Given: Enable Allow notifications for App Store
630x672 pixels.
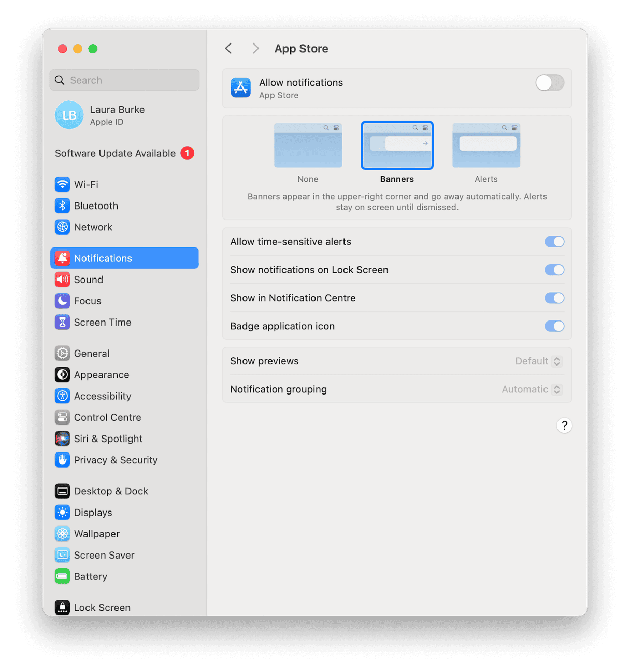Looking at the screenshot, I should tap(549, 83).
